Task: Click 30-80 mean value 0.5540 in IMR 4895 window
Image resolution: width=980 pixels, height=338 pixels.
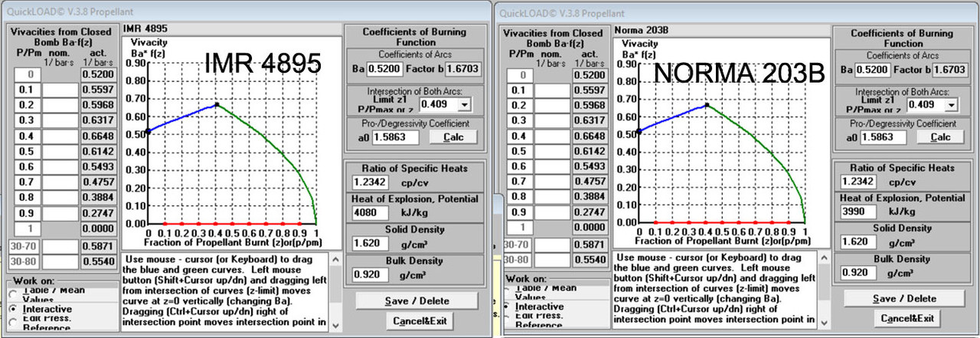Action: click(x=97, y=261)
